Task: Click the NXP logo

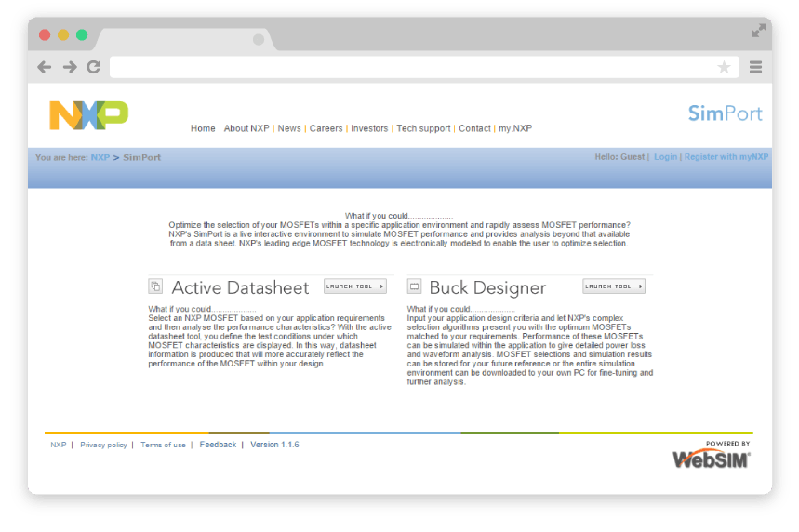Action: 88,115
